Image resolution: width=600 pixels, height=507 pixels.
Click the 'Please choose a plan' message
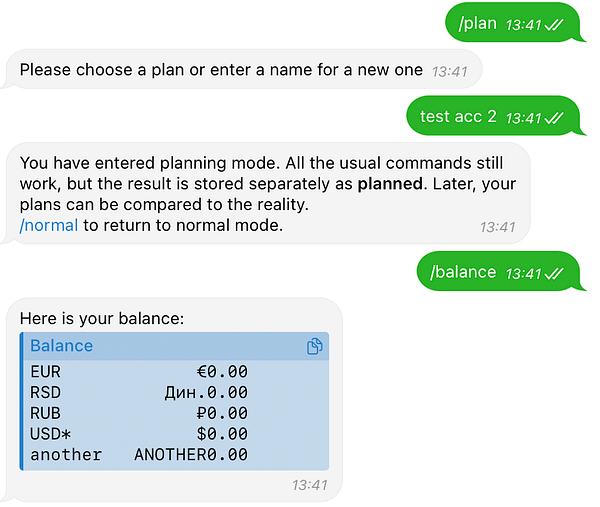click(x=221, y=70)
